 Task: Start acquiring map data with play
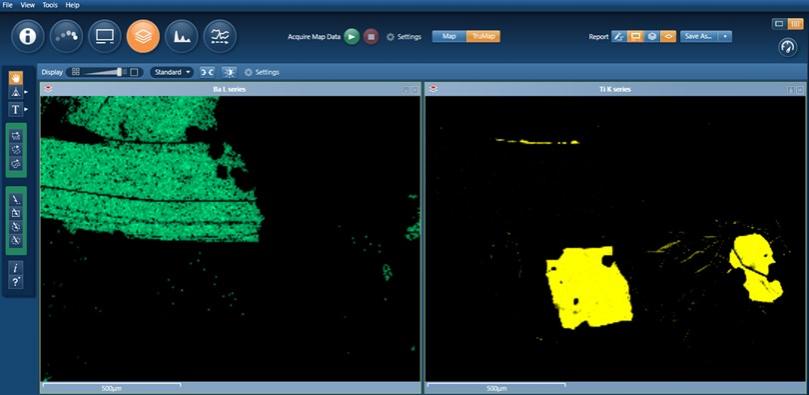coord(351,37)
